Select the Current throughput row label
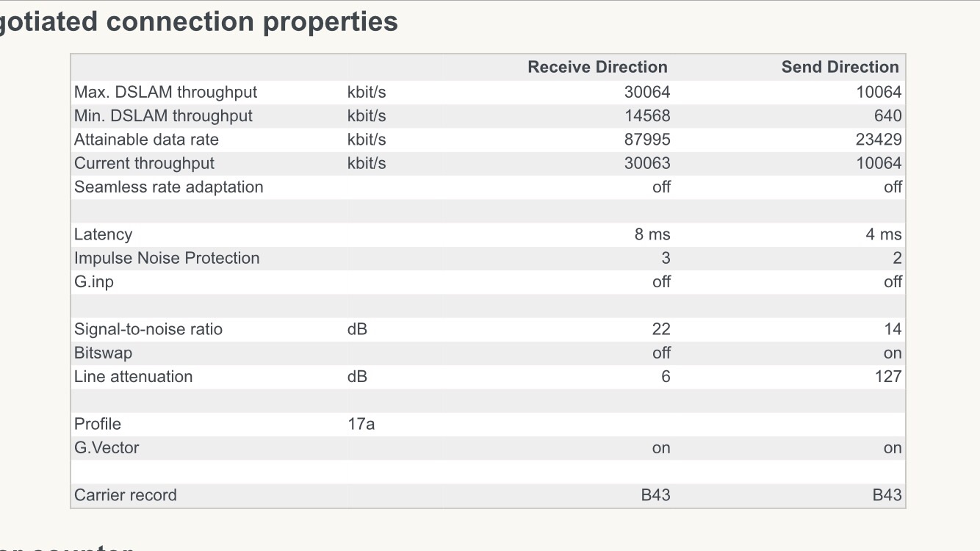The width and height of the screenshot is (980, 551). click(x=144, y=163)
